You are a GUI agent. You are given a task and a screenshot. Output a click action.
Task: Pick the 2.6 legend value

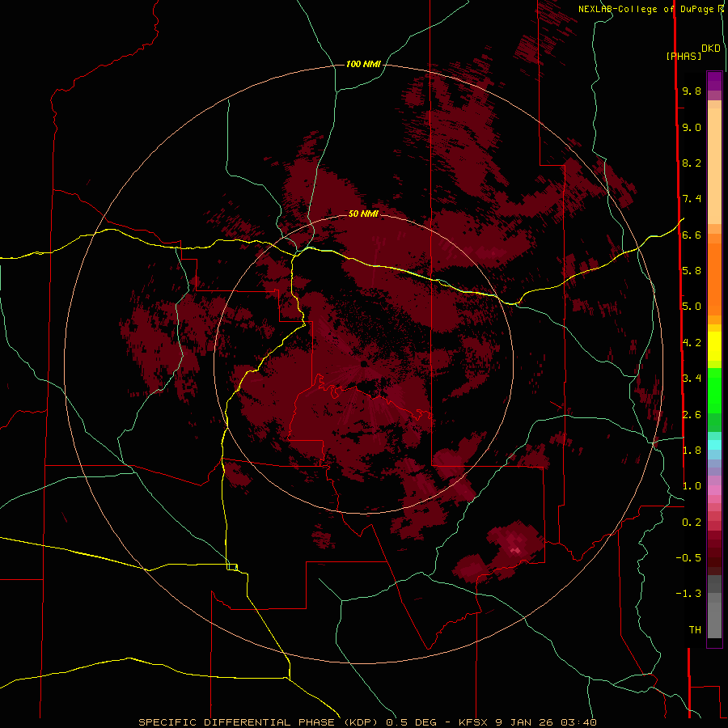tap(692, 415)
